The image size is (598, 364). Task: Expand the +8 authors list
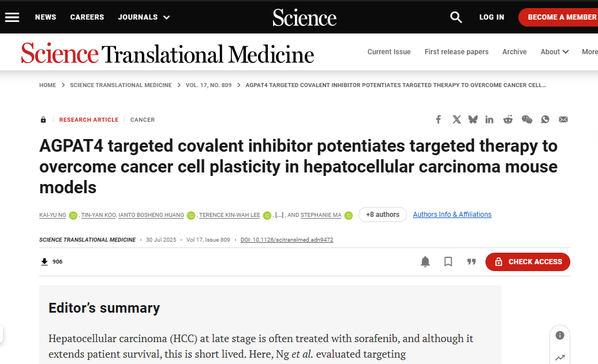coord(382,215)
